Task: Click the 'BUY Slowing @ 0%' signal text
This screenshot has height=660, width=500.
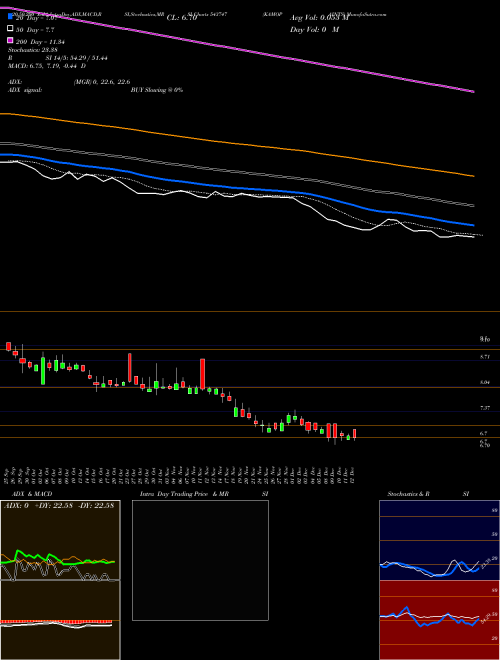Action: coord(157,90)
